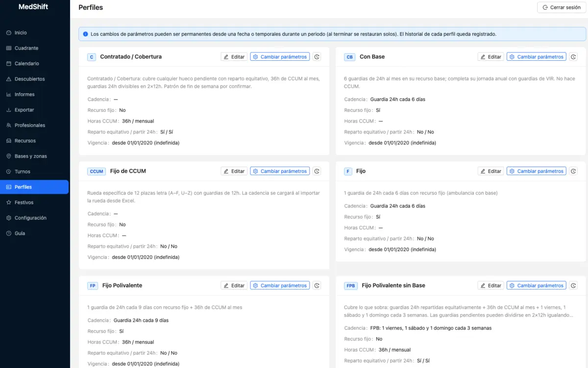The image size is (588, 368).
Task: Click the CCUM badge on Fijo de CCUM card
Action: pyautogui.click(x=97, y=171)
